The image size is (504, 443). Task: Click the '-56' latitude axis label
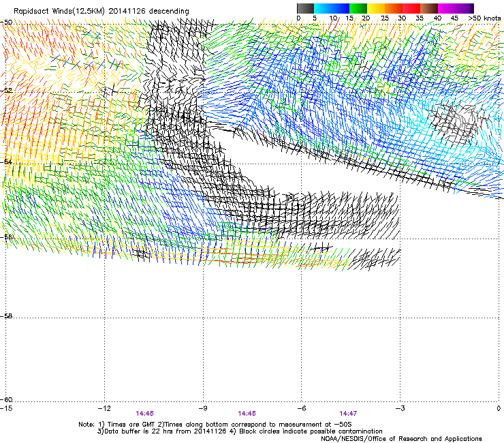pos(6,236)
